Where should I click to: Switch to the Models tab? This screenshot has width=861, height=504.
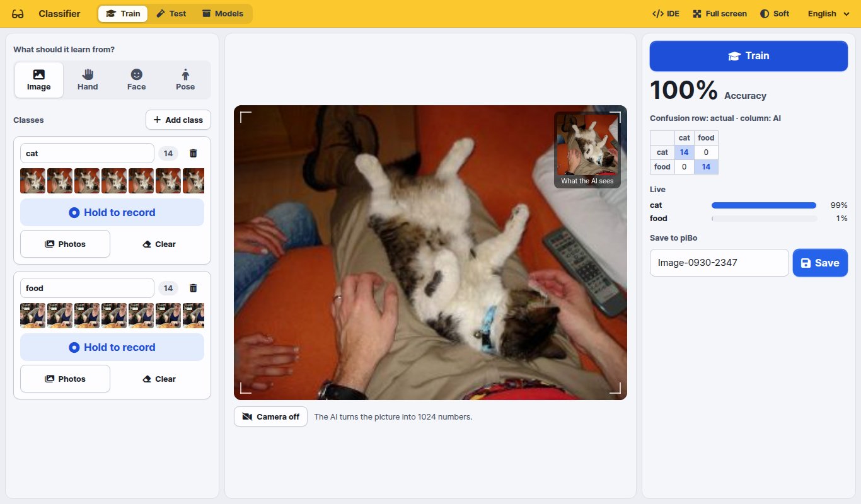coord(222,14)
